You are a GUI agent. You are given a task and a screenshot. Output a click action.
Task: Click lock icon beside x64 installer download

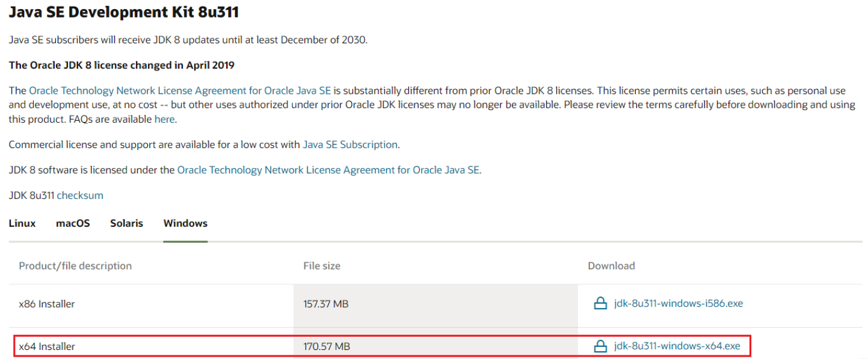tap(600, 346)
